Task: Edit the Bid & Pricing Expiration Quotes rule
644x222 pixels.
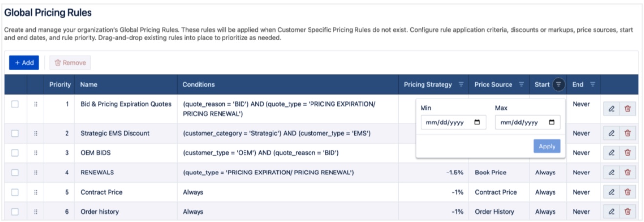Action: [x=611, y=109]
